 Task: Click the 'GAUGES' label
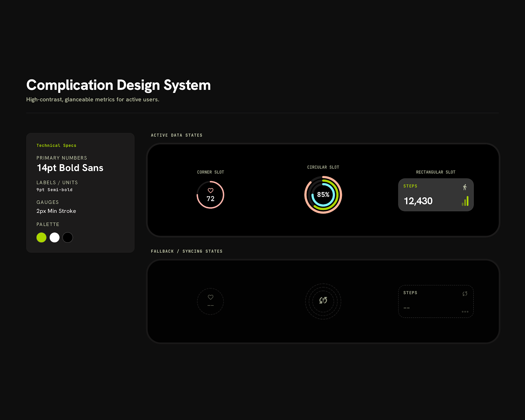(x=48, y=202)
